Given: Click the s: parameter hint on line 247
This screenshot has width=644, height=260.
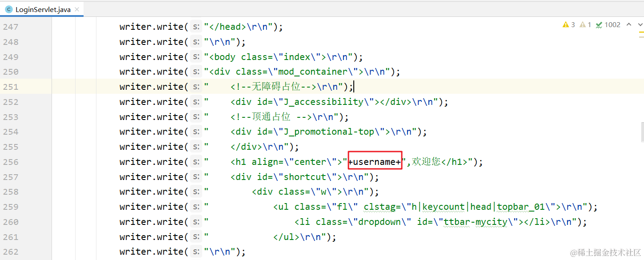Looking at the screenshot, I should tap(196, 27).
